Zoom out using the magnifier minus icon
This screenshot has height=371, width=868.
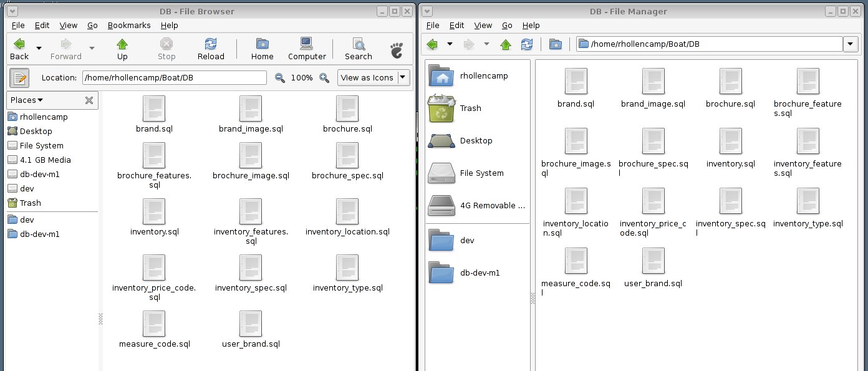pyautogui.click(x=280, y=78)
